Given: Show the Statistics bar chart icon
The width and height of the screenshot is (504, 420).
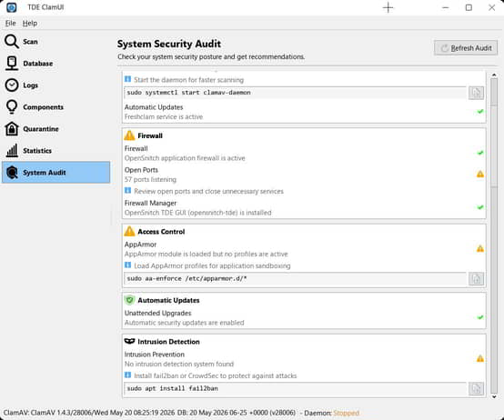Looking at the screenshot, I should point(12,150).
